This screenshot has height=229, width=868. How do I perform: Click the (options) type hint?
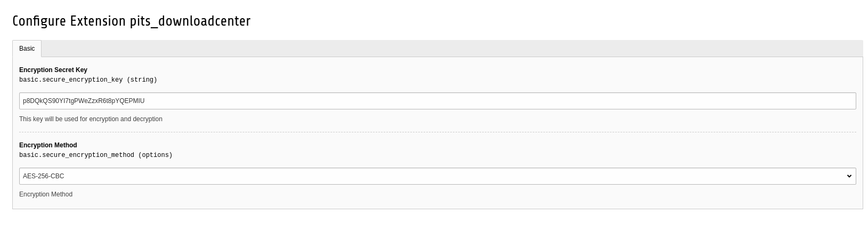(155, 155)
